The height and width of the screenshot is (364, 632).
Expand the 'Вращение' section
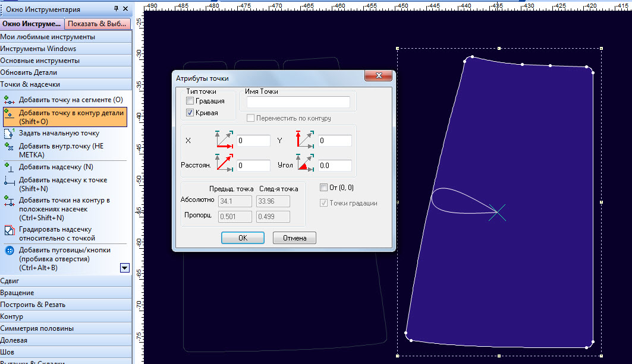tap(66, 293)
